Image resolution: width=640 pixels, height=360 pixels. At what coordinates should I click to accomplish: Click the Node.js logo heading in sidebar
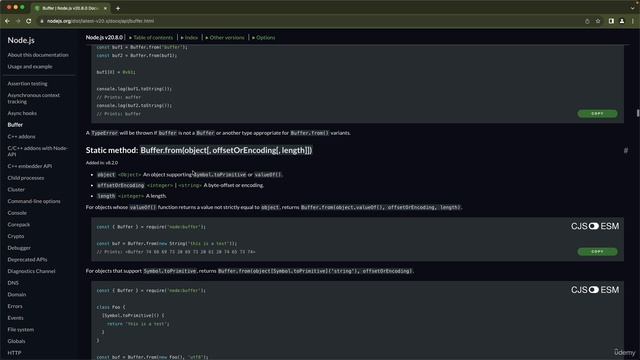[x=21, y=40]
